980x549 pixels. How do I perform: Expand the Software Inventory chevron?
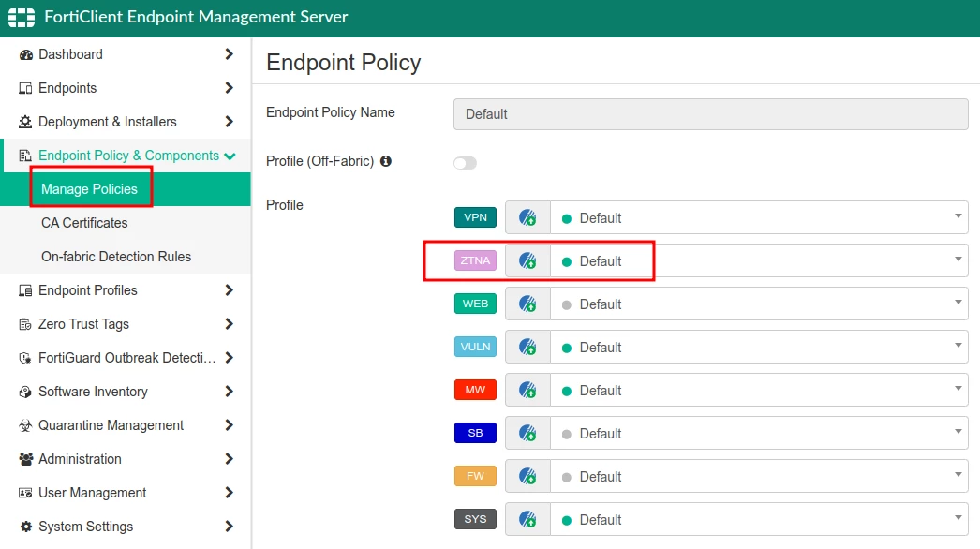tap(230, 392)
